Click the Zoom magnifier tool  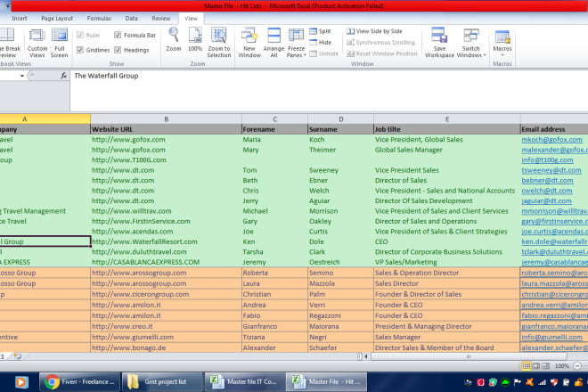click(x=173, y=40)
